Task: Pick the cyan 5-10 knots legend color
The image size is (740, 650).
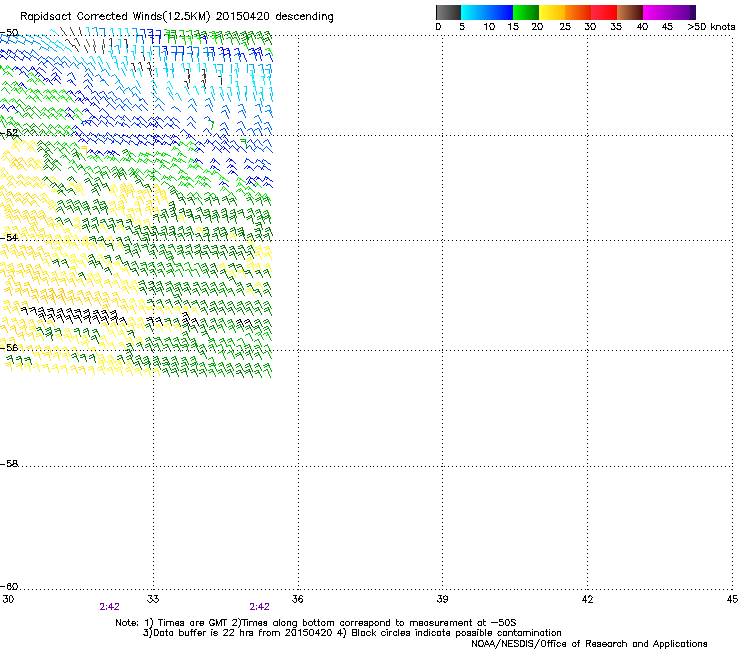Action: tap(474, 12)
